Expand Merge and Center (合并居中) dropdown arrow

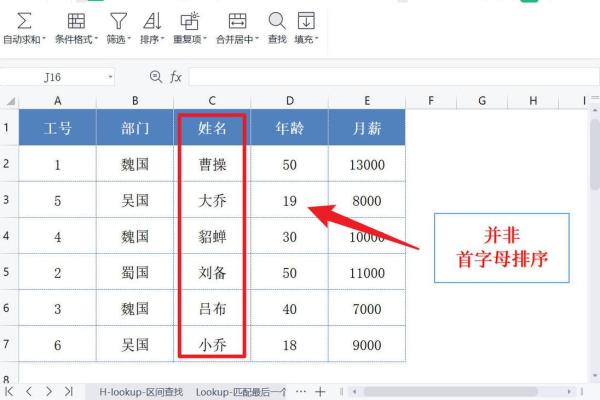pos(257,38)
